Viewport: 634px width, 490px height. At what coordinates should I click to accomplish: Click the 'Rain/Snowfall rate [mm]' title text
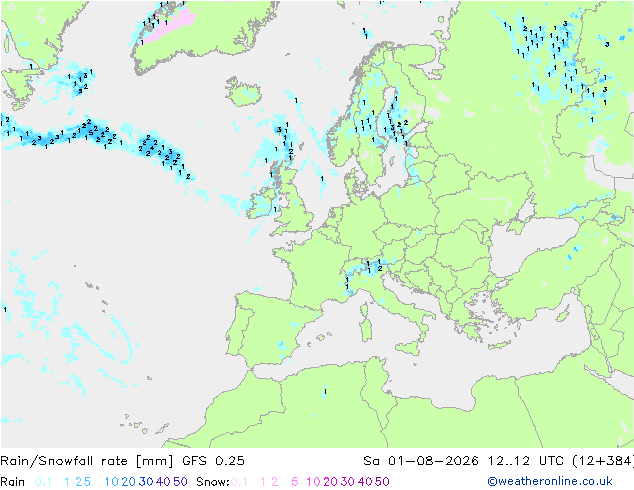tap(87, 461)
